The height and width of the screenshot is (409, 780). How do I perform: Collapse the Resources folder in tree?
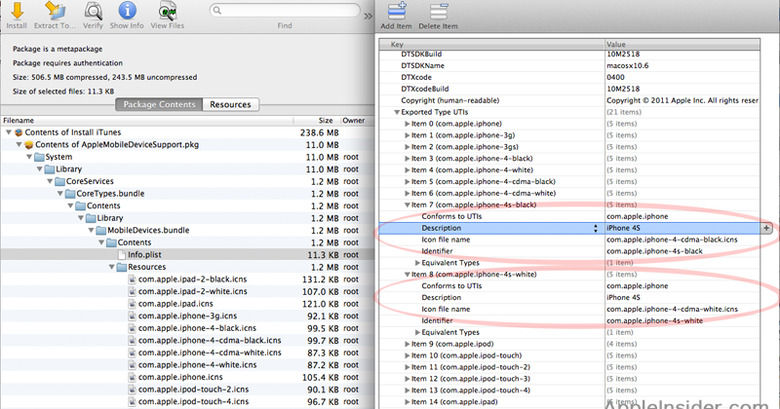(112, 267)
